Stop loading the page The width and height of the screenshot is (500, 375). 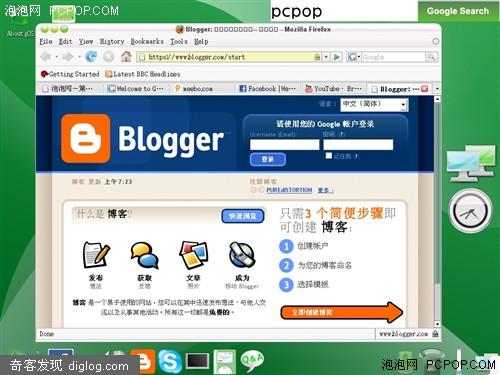(x=108, y=57)
